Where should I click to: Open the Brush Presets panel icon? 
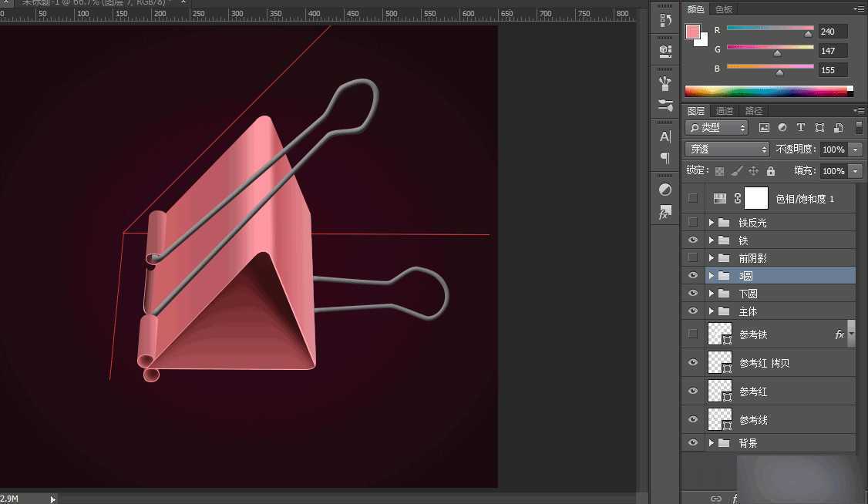point(665,105)
